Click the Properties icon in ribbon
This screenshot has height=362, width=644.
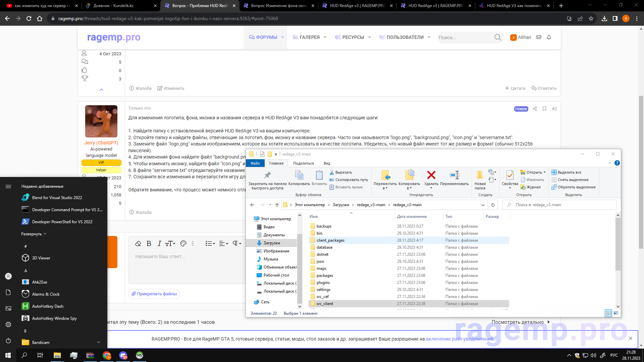click(x=509, y=175)
